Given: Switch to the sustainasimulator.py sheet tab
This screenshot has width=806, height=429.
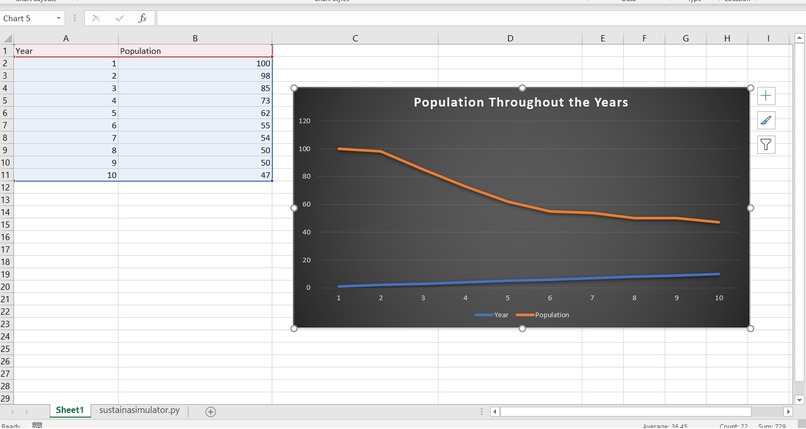Looking at the screenshot, I should point(139,410).
